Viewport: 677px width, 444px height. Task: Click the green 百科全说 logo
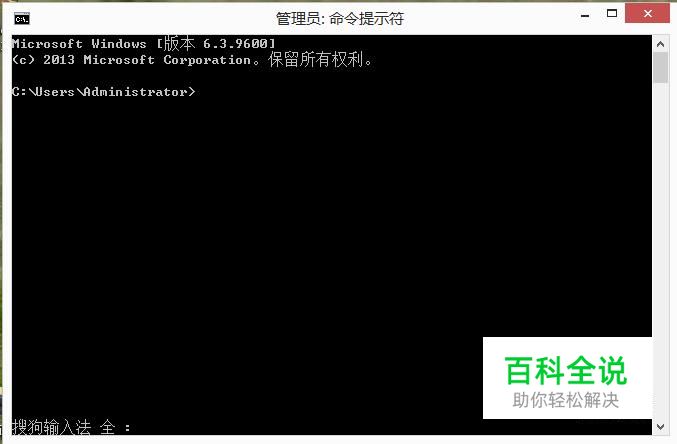point(566,371)
